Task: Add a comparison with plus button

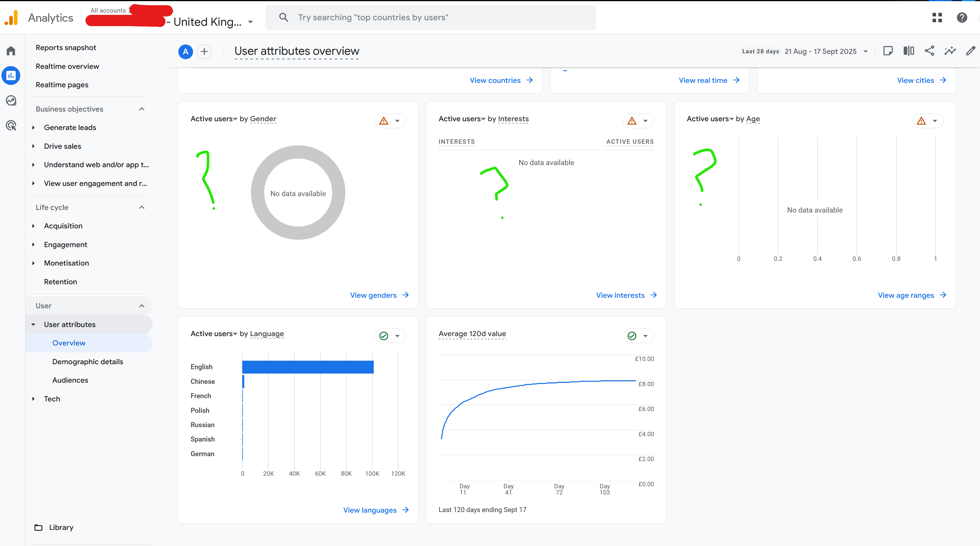Action: (x=204, y=51)
